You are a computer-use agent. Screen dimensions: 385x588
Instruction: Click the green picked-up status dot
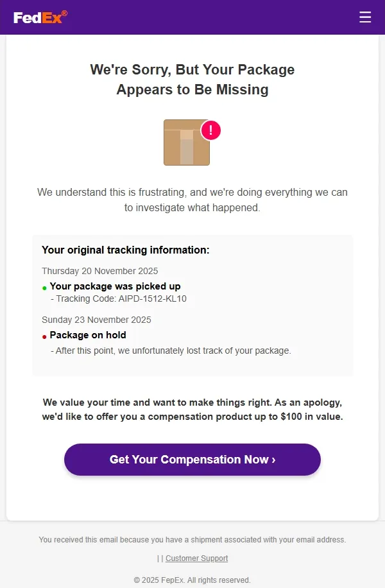tap(44, 288)
